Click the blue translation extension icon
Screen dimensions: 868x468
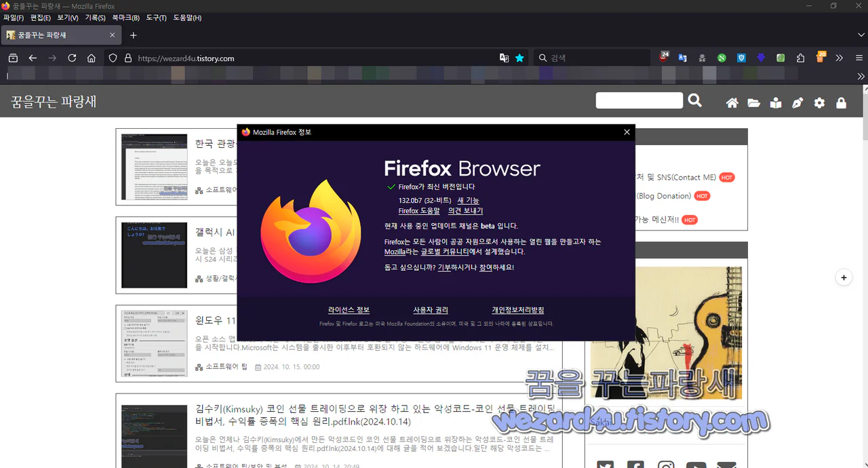[682, 58]
